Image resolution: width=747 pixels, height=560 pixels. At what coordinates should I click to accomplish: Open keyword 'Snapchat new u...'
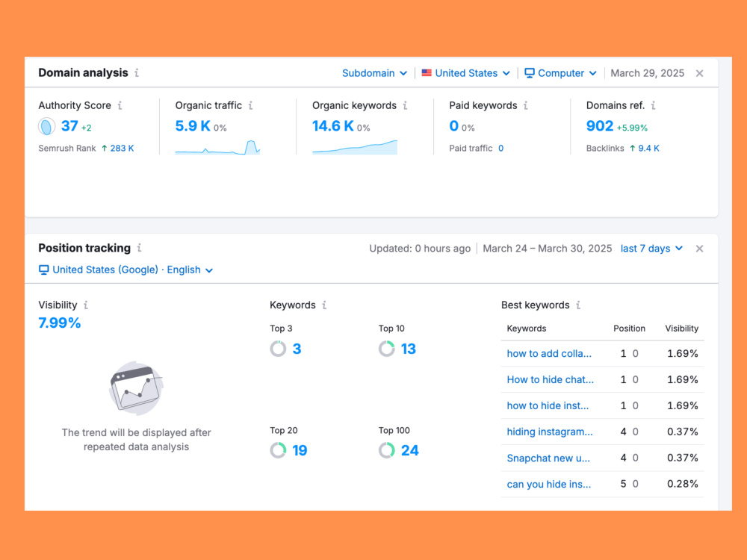coord(548,458)
